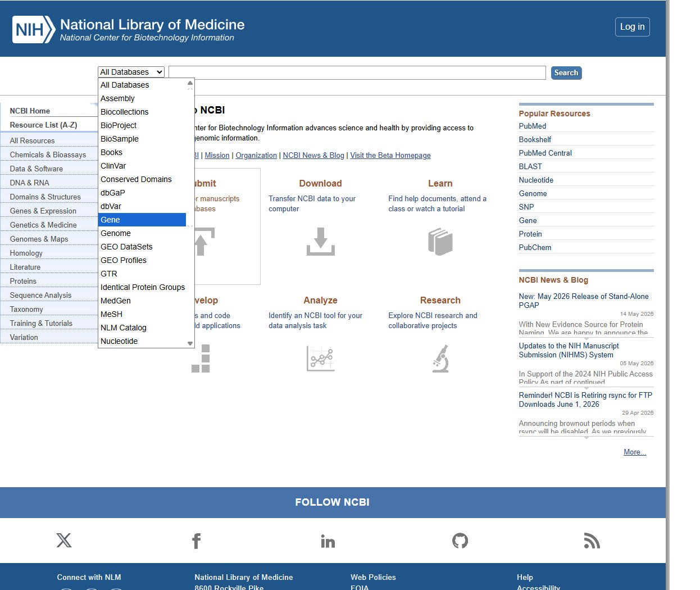This screenshot has height=590, width=700.
Task: Expand Sequence Analysis sidebar menu
Action: (x=48, y=295)
